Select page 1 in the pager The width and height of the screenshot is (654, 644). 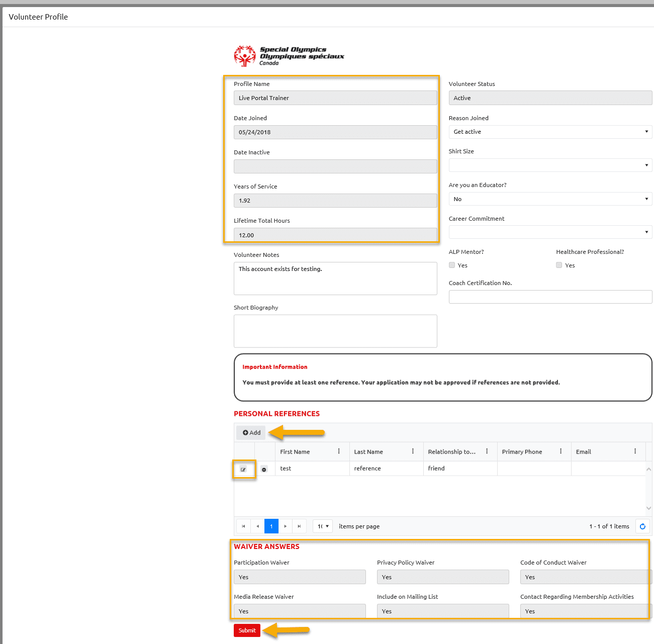[271, 526]
